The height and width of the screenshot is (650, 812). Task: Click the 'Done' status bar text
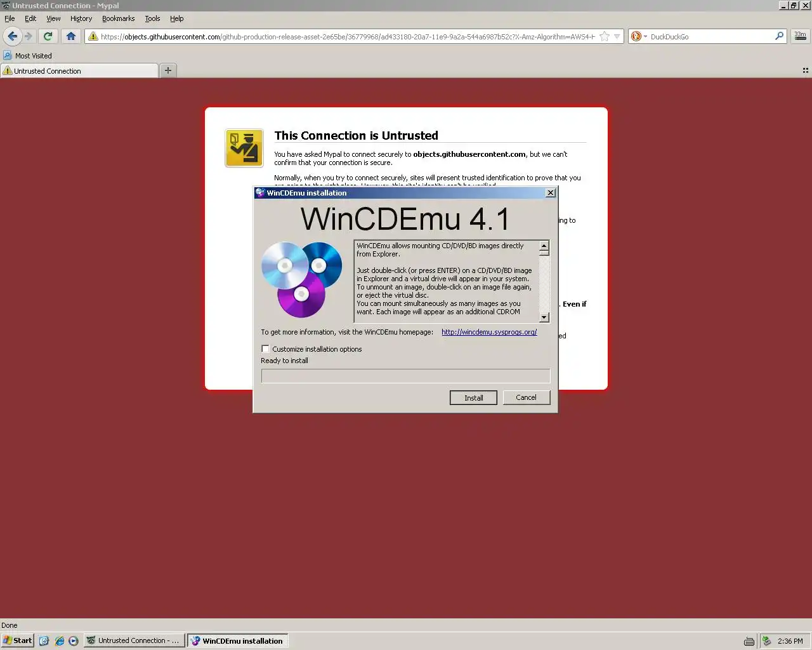tap(10, 625)
